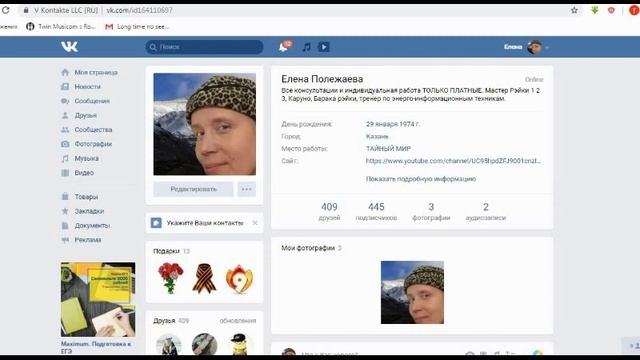The height and width of the screenshot is (360, 640).
Task: Open the Друзья 409 block header
Action: tap(171, 321)
